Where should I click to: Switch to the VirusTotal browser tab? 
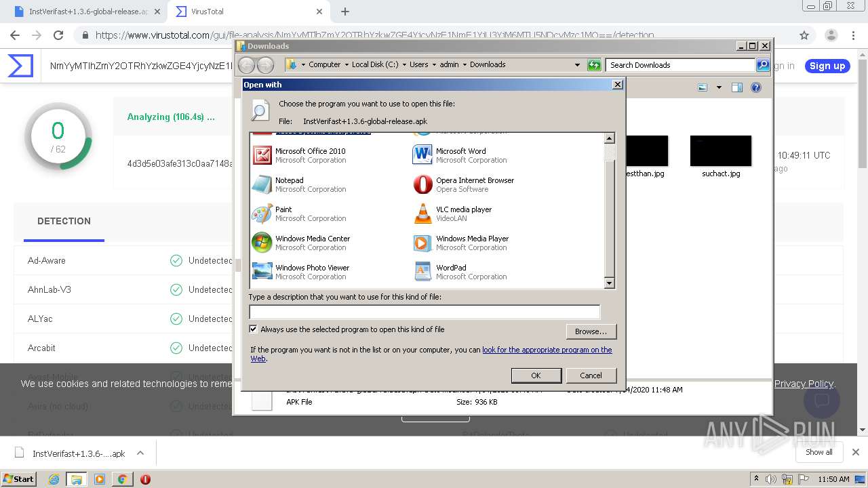click(x=248, y=12)
